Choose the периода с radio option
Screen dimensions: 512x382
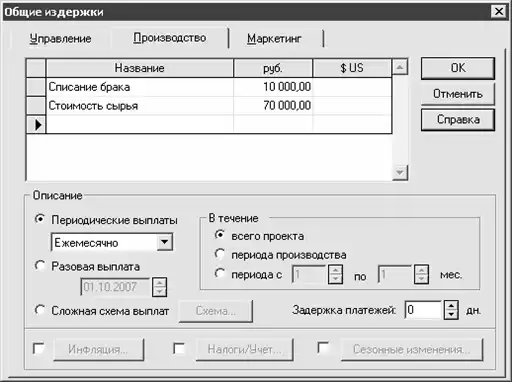point(219,274)
